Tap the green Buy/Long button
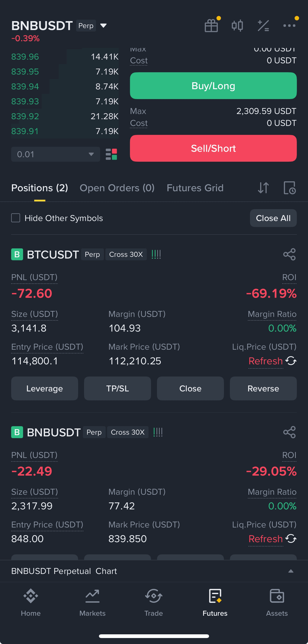 click(213, 86)
